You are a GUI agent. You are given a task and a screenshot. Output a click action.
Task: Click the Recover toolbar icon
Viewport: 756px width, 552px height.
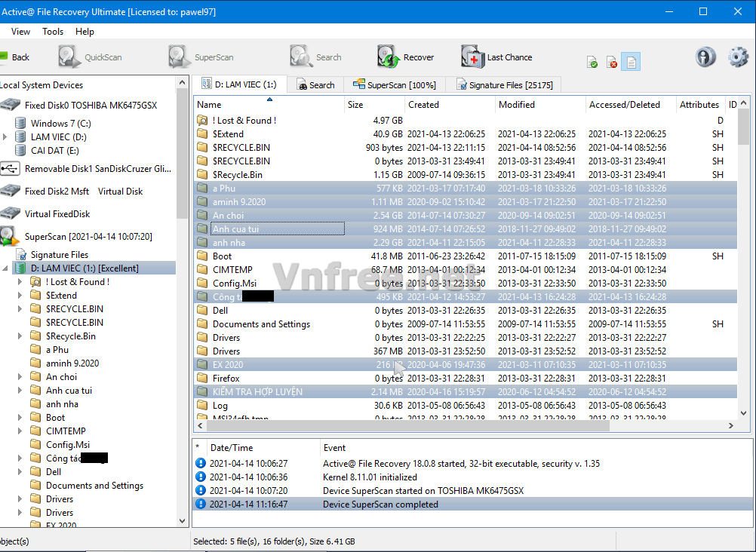coord(389,57)
